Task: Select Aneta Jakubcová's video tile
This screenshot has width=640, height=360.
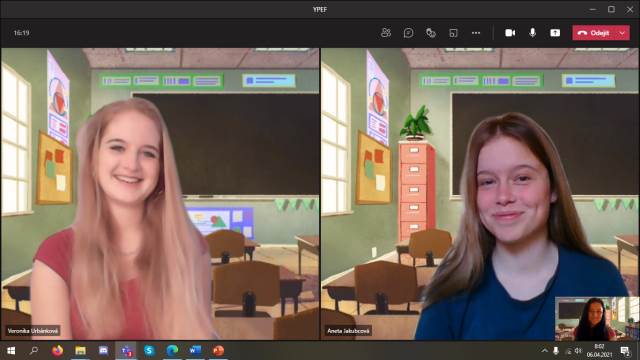Action: 480,194
